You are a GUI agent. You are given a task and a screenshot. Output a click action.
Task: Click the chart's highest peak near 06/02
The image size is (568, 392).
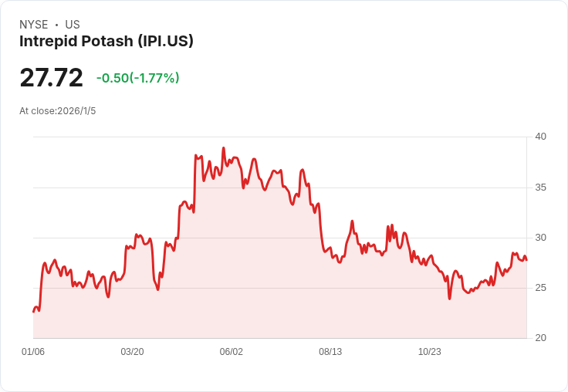223,148
